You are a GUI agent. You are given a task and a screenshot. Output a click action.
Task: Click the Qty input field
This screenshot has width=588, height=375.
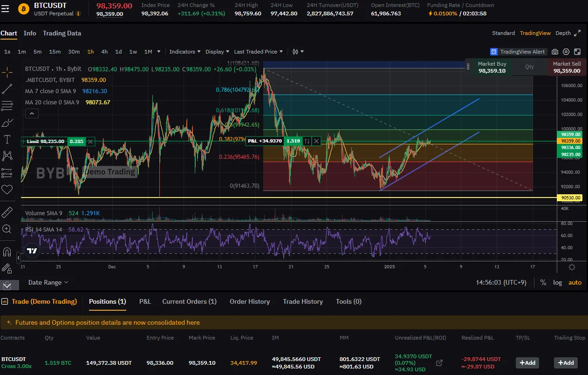(x=529, y=67)
